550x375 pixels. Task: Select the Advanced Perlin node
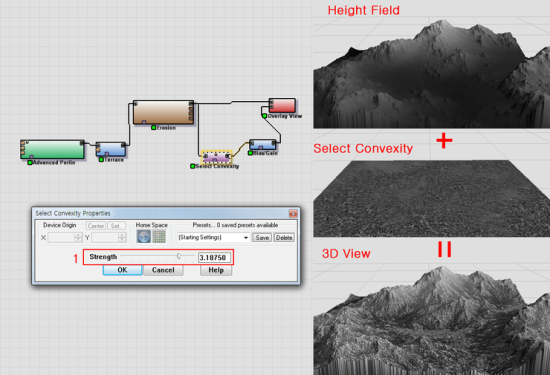(53, 149)
